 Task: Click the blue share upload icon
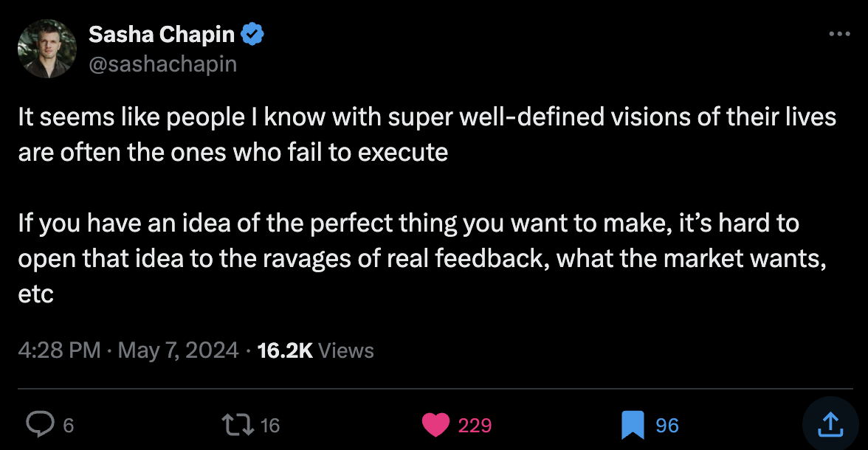click(829, 423)
